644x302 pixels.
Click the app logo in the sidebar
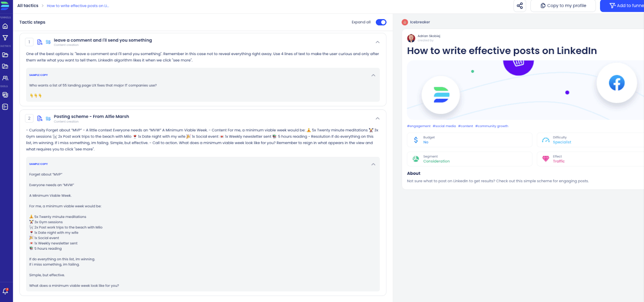click(x=5, y=6)
